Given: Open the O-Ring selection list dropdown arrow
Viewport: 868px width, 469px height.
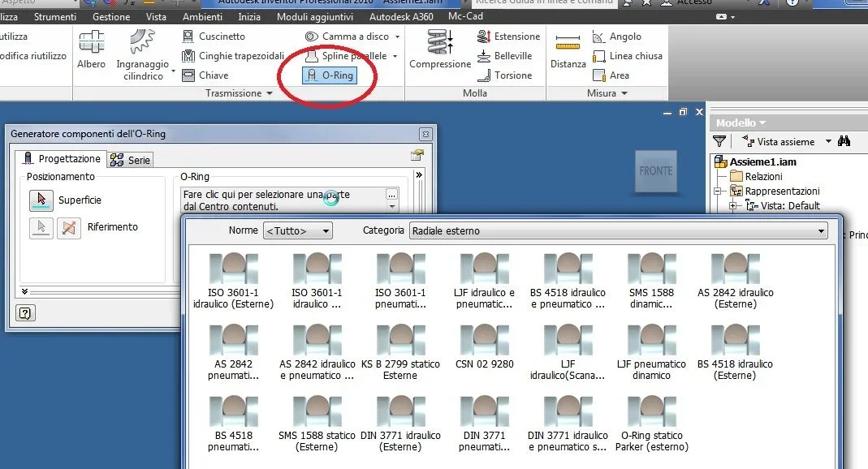Looking at the screenshot, I should click(x=392, y=207).
